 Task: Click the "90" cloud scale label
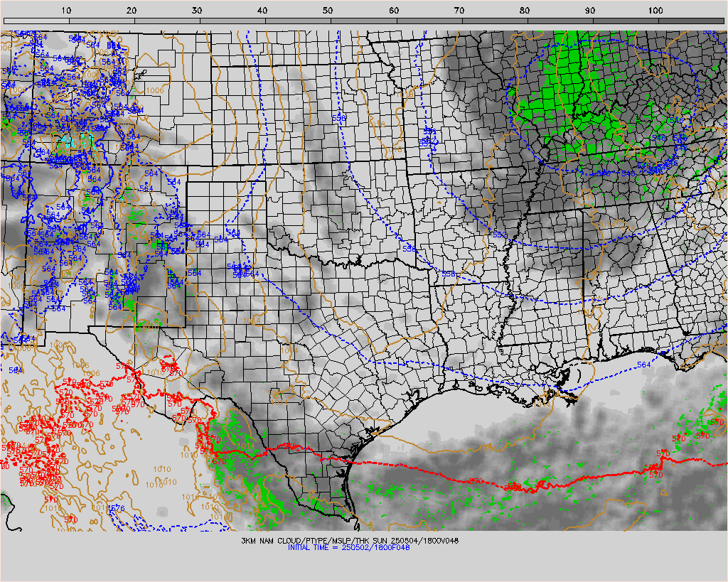pyautogui.click(x=589, y=10)
